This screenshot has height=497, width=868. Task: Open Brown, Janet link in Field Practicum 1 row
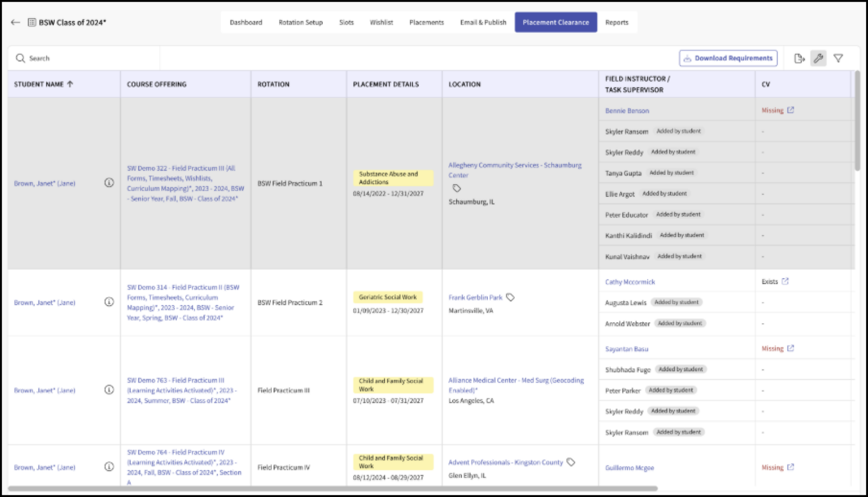[45, 183]
